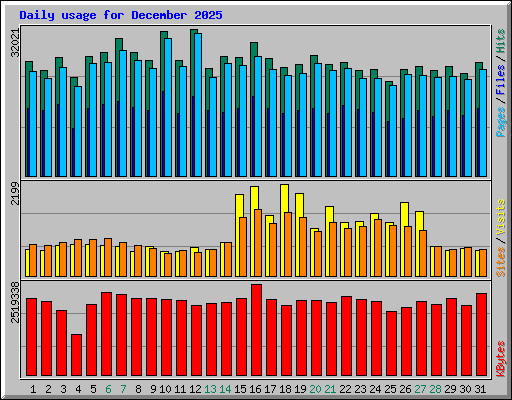This screenshot has height=400, width=512.
Task: Click the 'Daily usage for December 2025' title
Action: point(121,15)
